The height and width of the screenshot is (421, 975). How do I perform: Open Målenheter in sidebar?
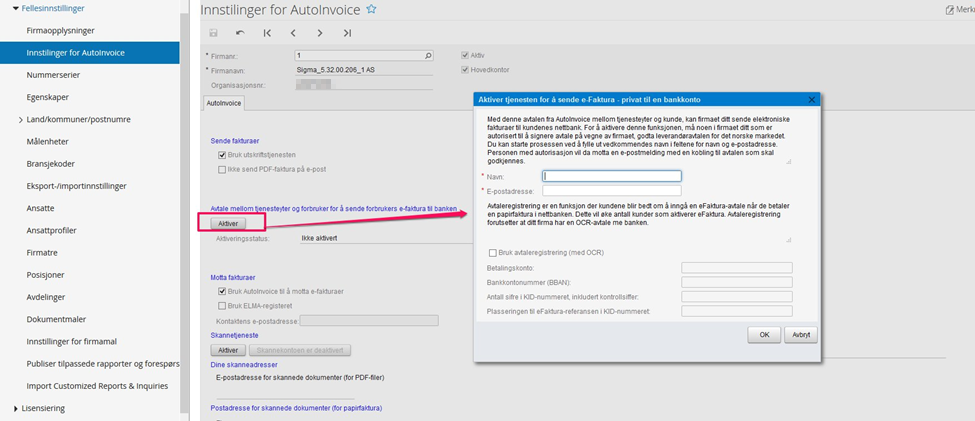point(47,141)
